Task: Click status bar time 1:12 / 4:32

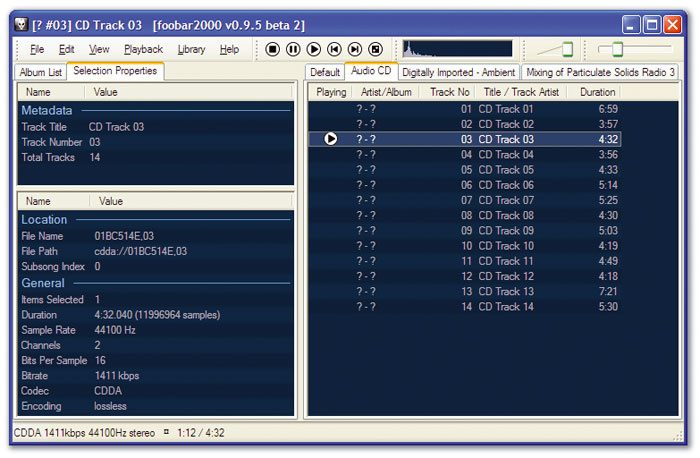Action: tap(201, 433)
